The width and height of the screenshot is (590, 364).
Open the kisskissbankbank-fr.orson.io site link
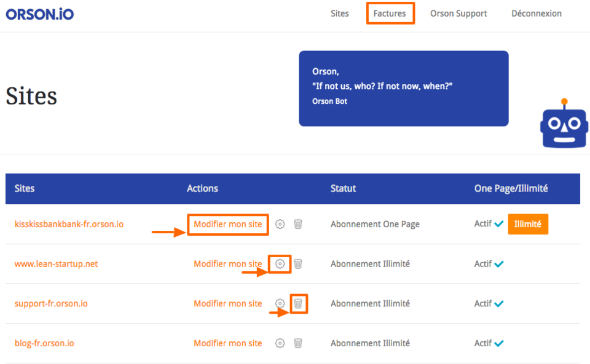[69, 224]
